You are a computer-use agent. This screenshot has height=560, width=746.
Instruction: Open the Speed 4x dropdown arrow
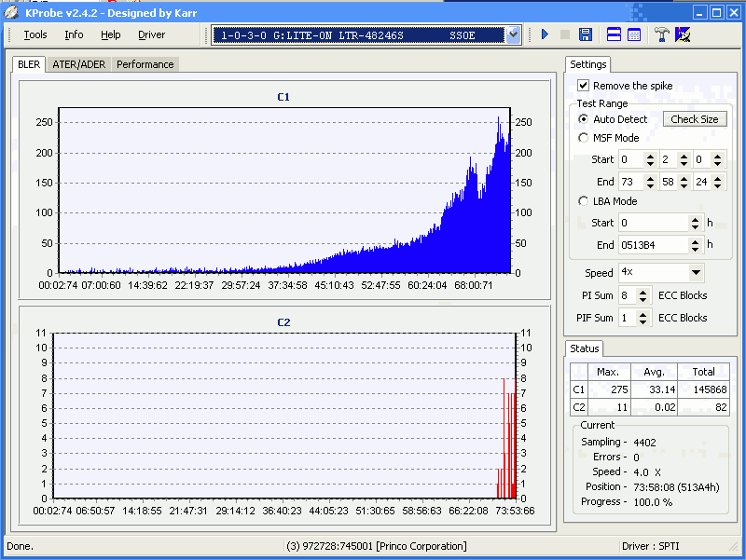(x=696, y=272)
